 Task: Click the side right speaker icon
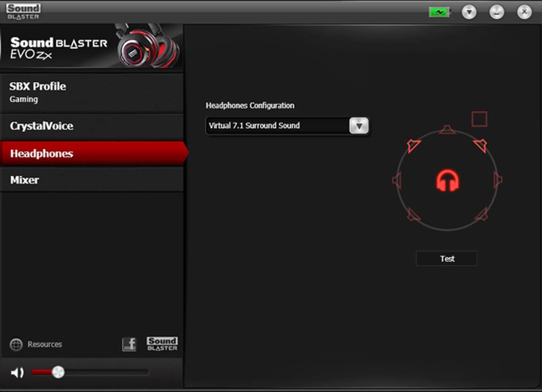[498, 180]
